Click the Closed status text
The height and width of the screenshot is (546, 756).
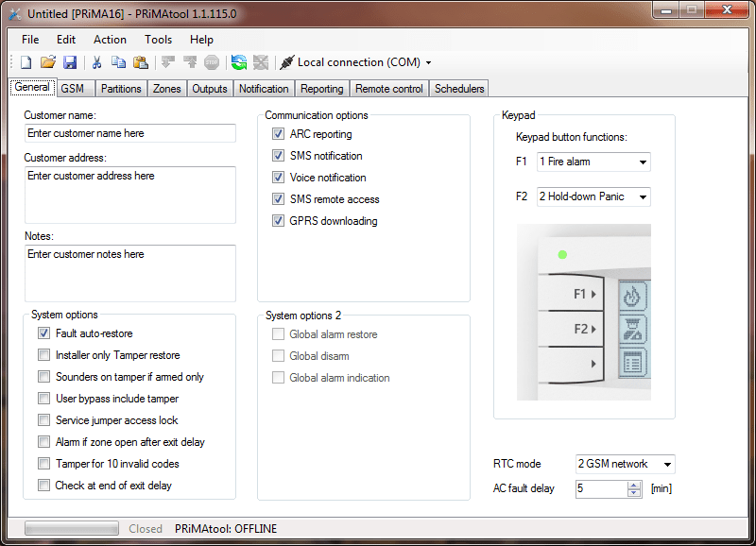146,529
